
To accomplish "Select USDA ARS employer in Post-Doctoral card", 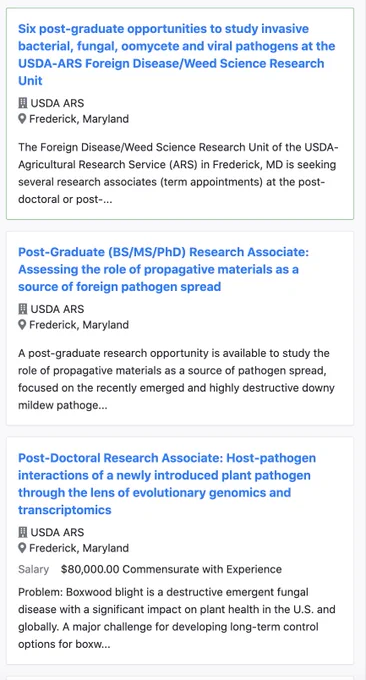I will 57,533.
